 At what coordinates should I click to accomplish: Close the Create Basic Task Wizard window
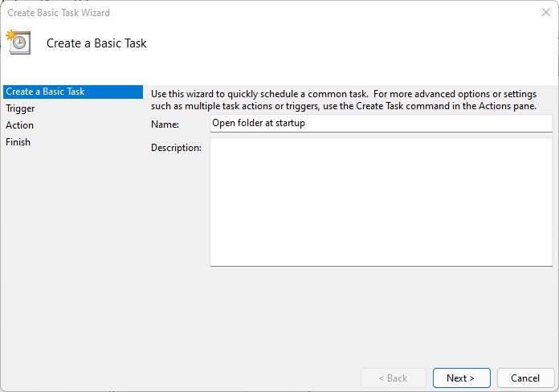pyautogui.click(x=546, y=12)
